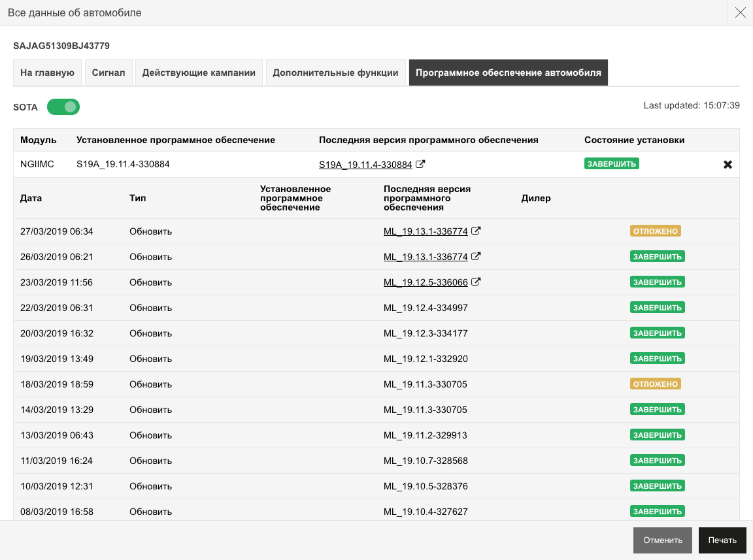Click the Состояние установки column header
The width and height of the screenshot is (753, 560).
click(635, 140)
